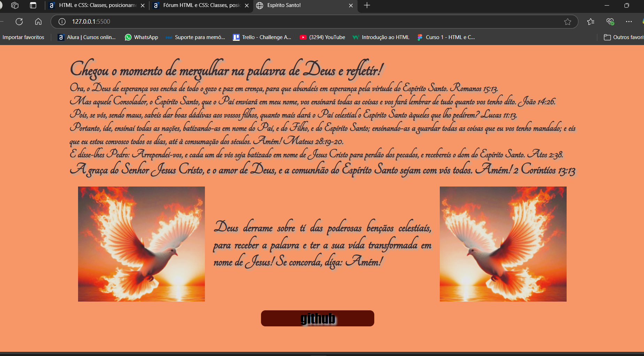Click the github button on the page
The height and width of the screenshot is (356, 644).
pyautogui.click(x=317, y=318)
